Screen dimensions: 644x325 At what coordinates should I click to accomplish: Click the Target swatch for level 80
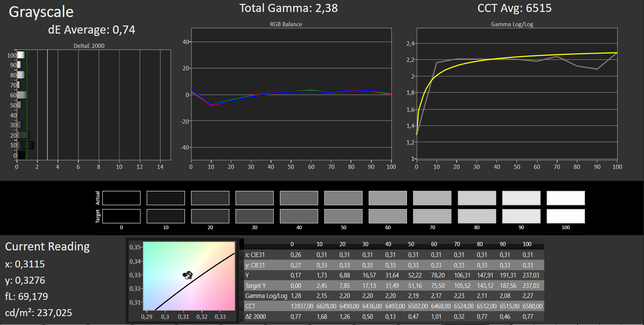[477, 216]
